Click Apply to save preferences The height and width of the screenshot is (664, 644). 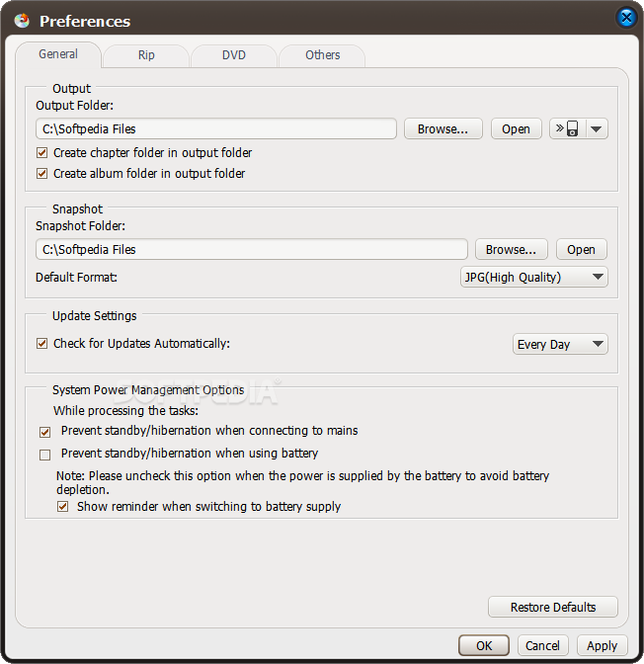click(602, 646)
